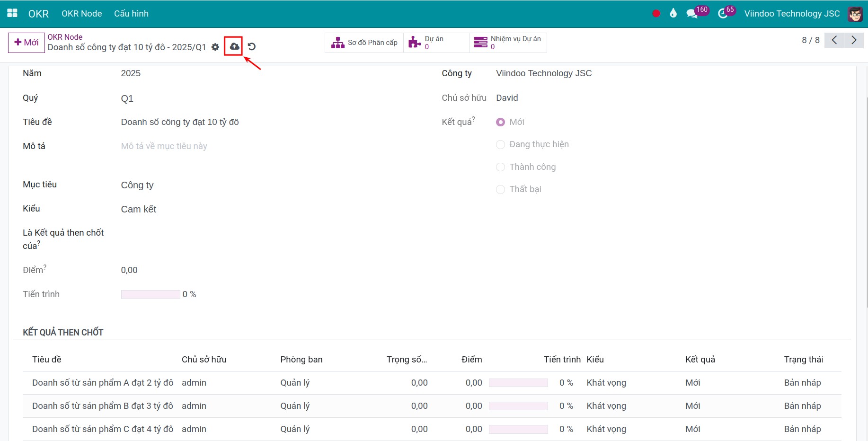Discard changes with the undo arrow icon

tap(252, 46)
